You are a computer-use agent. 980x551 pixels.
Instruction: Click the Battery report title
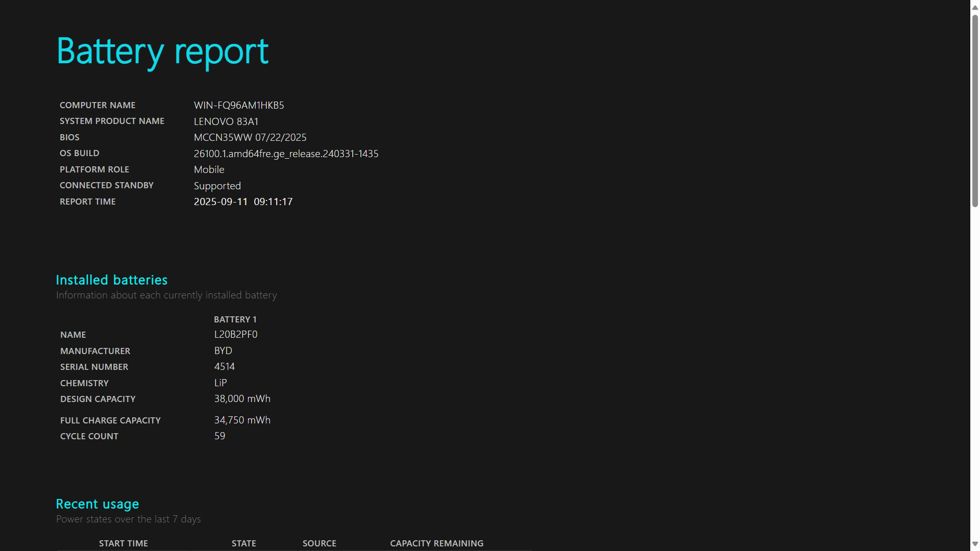point(162,52)
